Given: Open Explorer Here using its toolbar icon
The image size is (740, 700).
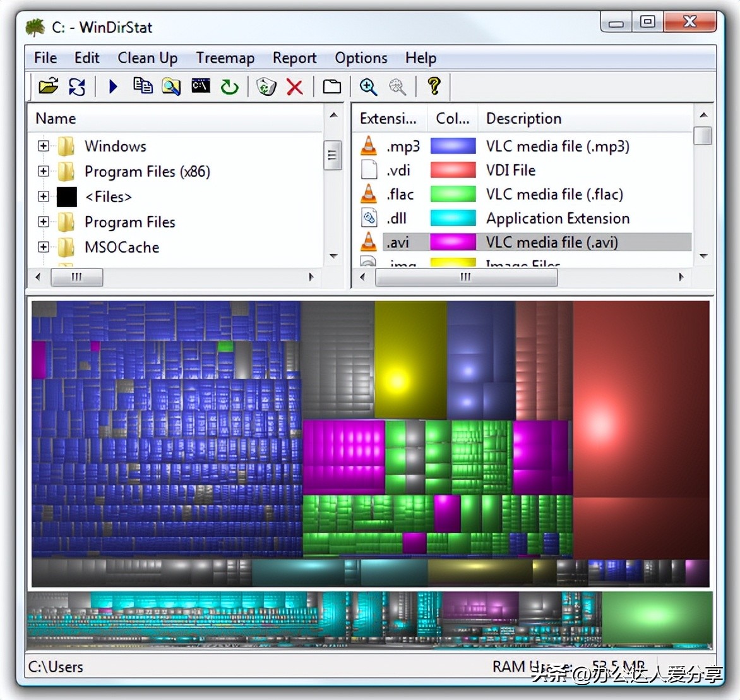Looking at the screenshot, I should coord(170,87).
